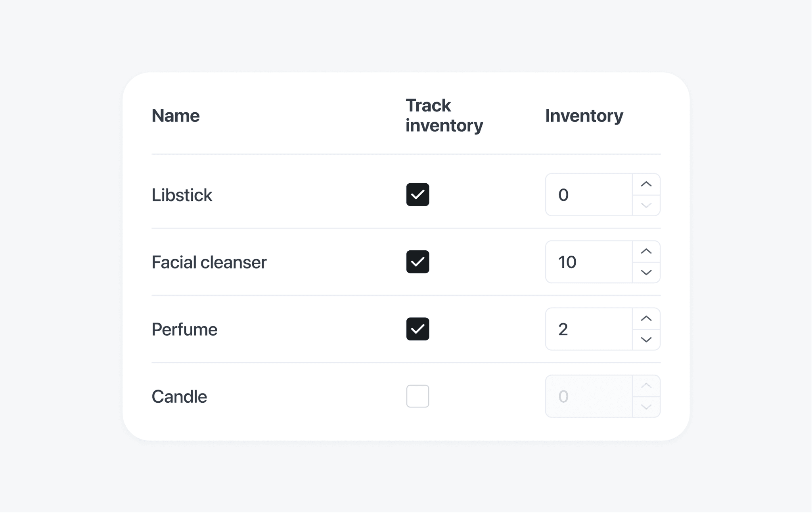This screenshot has height=513, width=812.
Task: Click the decrement arrow for Libstick inventory
Action: pyautogui.click(x=646, y=205)
